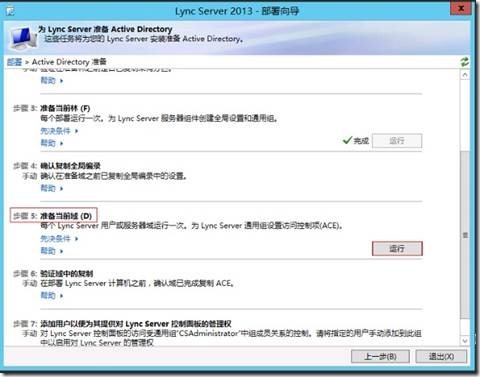Open the 部署 breadcrumb link
This screenshot has width=480, height=377.
[x=14, y=62]
